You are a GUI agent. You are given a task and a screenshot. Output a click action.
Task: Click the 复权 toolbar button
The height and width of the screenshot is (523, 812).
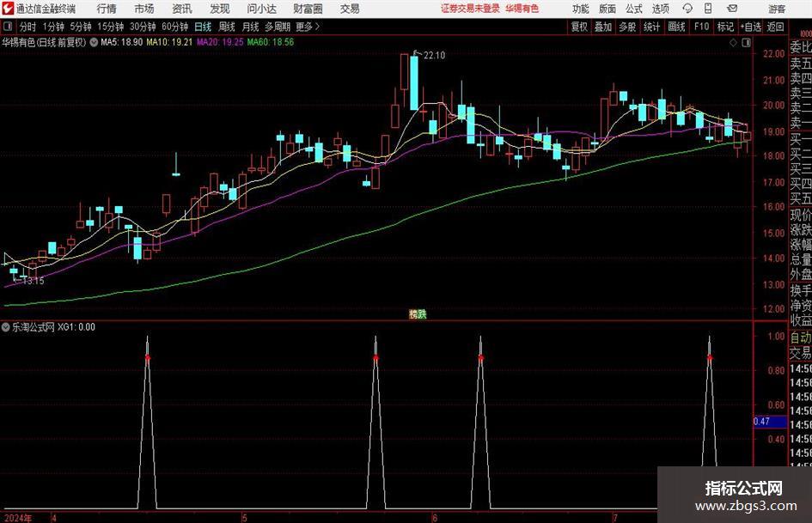click(x=579, y=27)
